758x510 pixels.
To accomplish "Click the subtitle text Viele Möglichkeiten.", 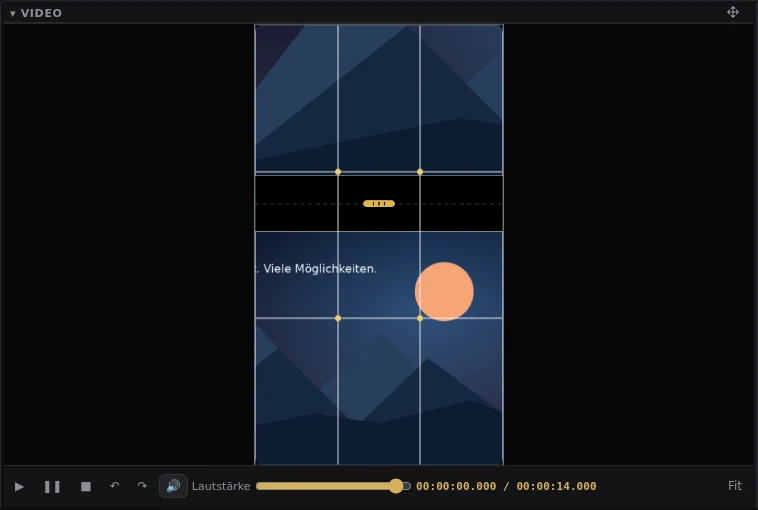I will click(x=320, y=269).
